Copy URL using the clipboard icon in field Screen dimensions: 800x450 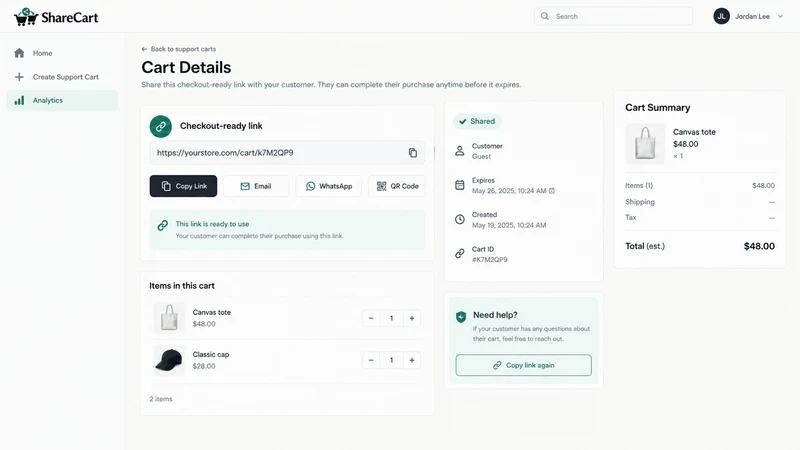click(413, 153)
